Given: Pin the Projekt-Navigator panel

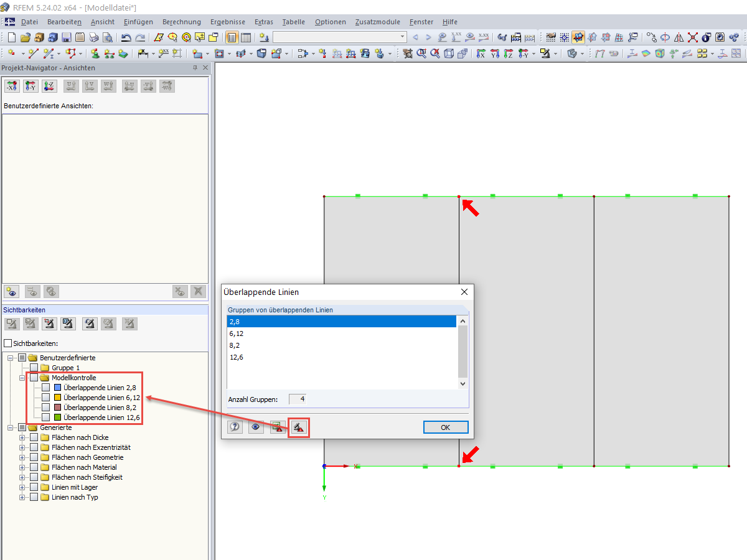Looking at the screenshot, I should 195,68.
